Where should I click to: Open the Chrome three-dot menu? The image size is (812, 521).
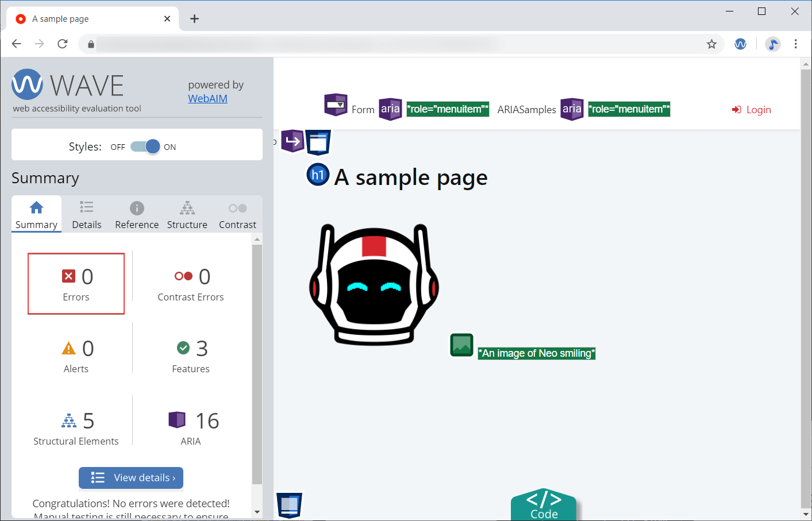(795, 44)
